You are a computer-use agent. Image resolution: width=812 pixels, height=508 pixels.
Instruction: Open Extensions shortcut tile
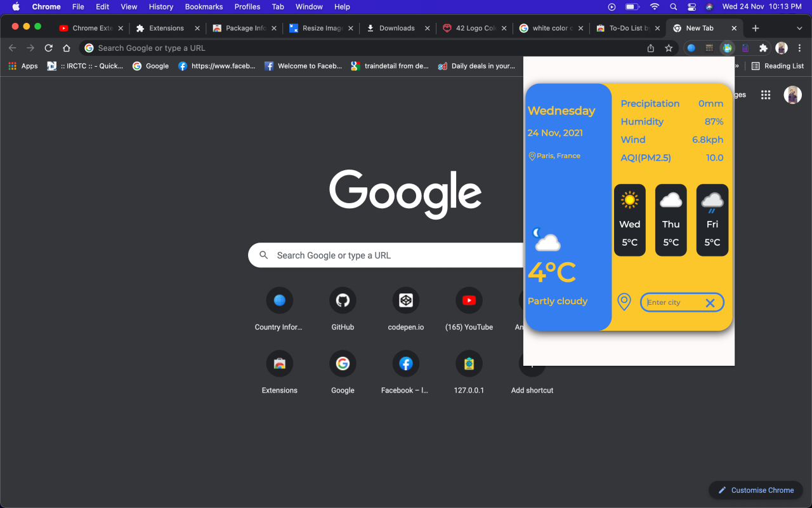279,372
